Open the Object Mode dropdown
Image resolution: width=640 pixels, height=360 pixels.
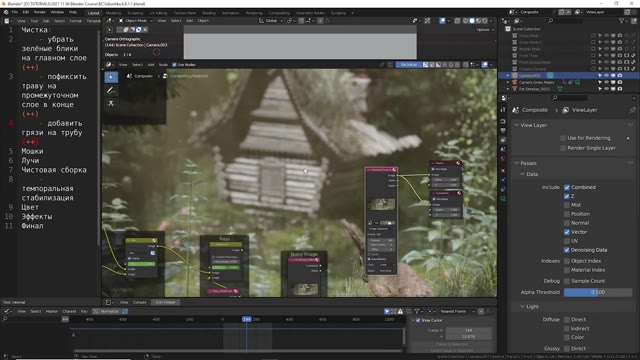(x=136, y=20)
